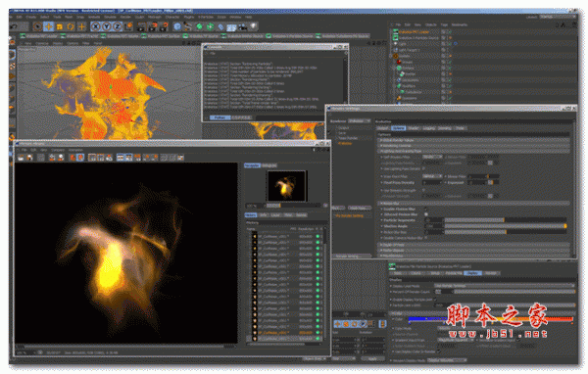The height and width of the screenshot is (374, 588).
Task: Open the Renderer dropdown in Render Settings
Action: (360, 121)
